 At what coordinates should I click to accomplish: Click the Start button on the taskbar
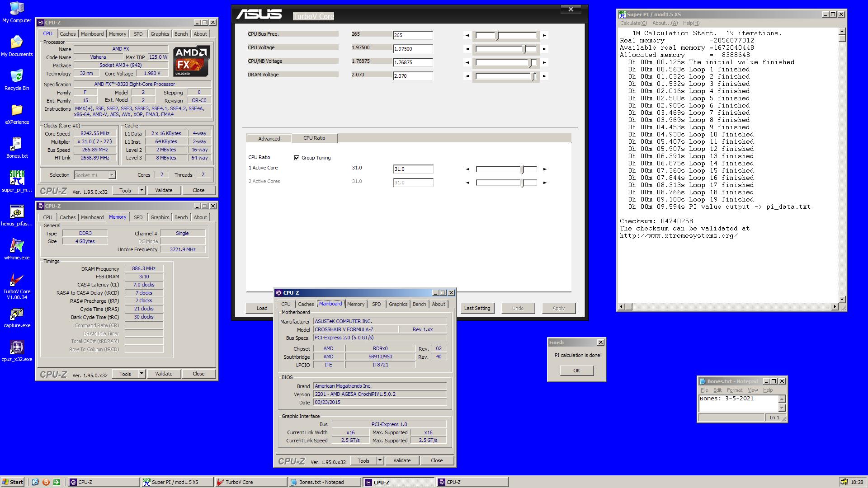[13, 482]
